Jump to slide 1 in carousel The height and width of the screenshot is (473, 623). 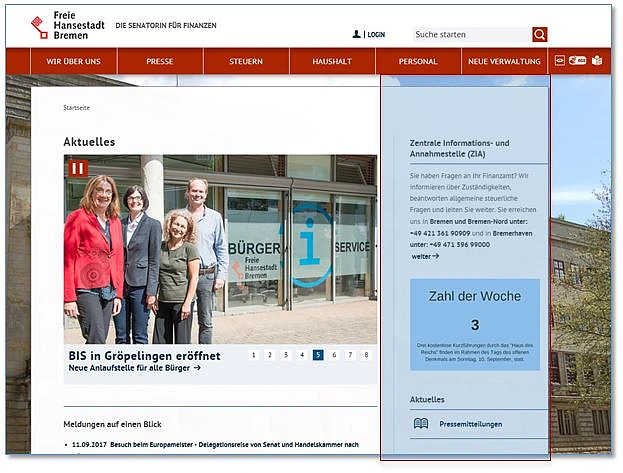[254, 355]
